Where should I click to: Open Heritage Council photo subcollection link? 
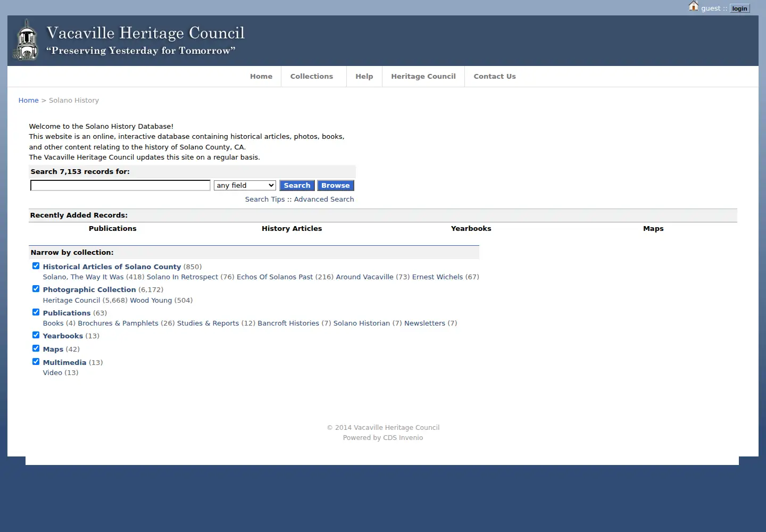[x=71, y=301]
